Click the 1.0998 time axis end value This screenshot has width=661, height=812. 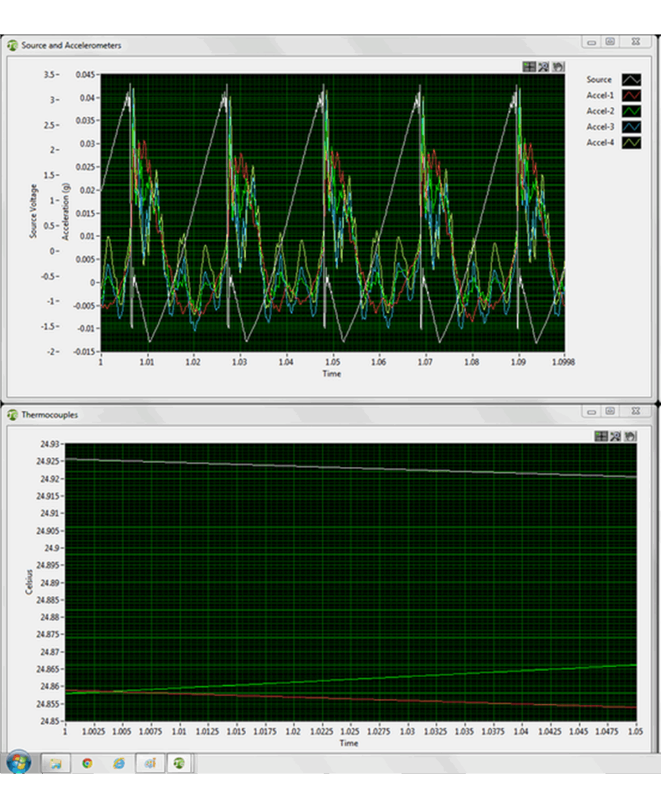(563, 362)
